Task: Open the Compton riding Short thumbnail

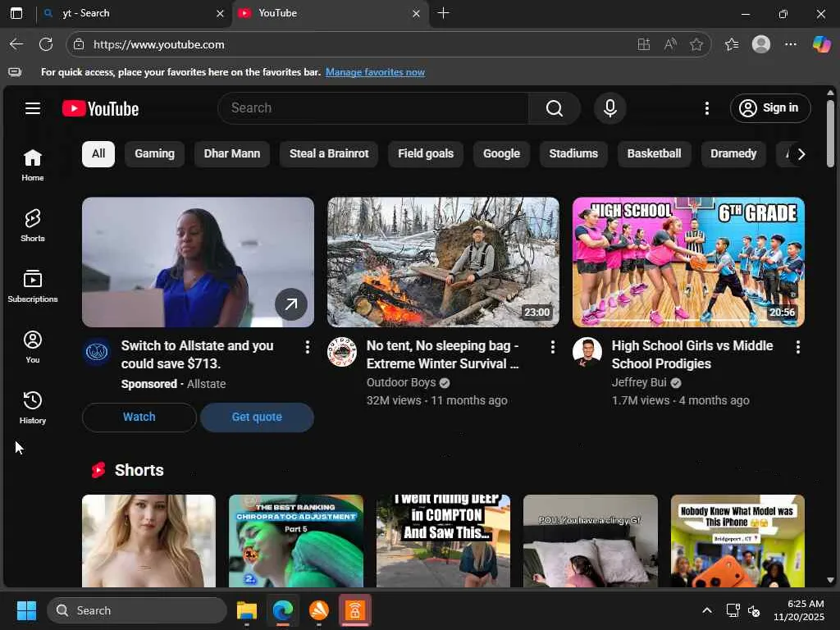Action: pyautogui.click(x=443, y=541)
